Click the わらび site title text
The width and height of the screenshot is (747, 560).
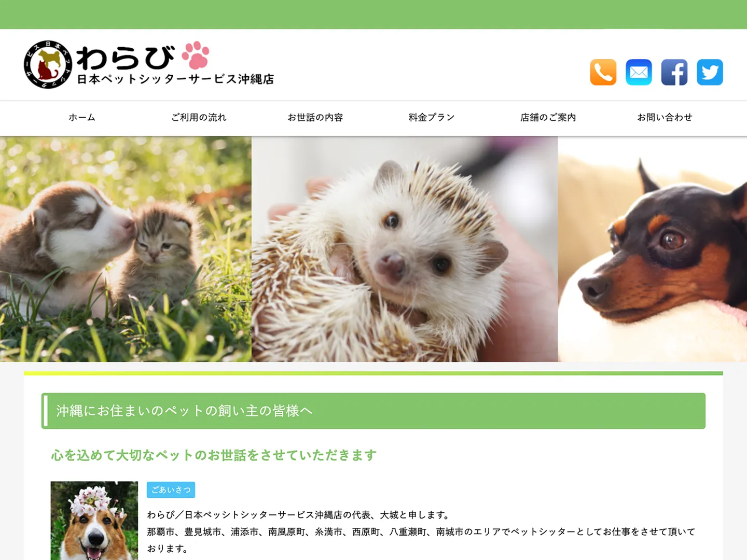pyautogui.click(x=126, y=58)
